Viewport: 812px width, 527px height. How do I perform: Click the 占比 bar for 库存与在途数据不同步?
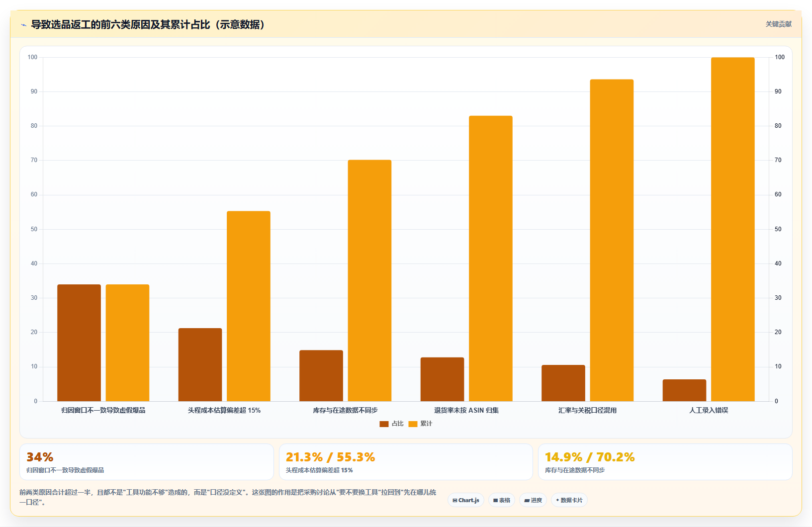(321, 375)
